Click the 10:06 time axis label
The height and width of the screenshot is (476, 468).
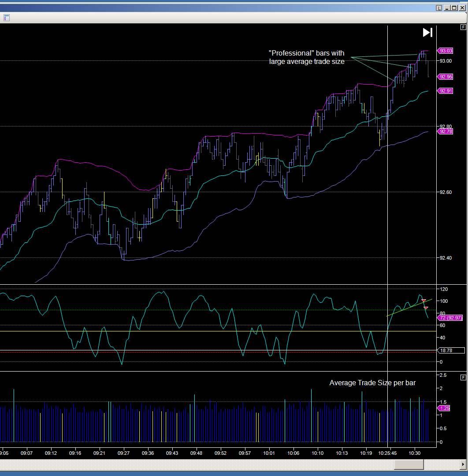293,453
